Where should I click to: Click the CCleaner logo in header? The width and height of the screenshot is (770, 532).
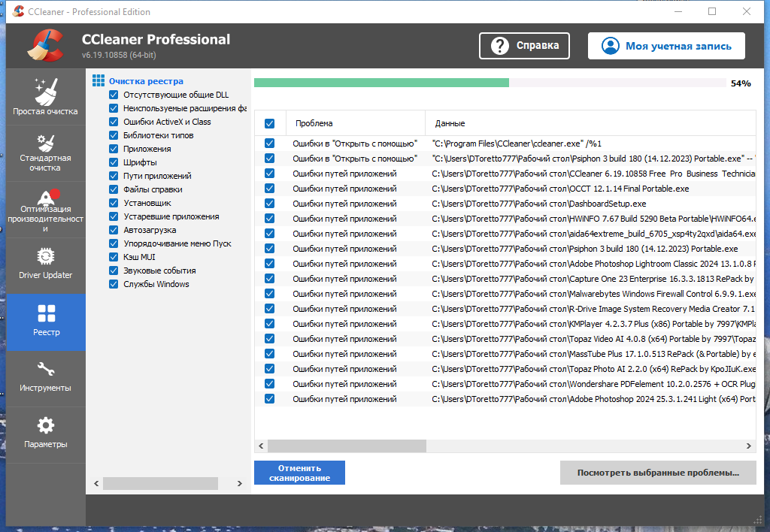coord(46,46)
